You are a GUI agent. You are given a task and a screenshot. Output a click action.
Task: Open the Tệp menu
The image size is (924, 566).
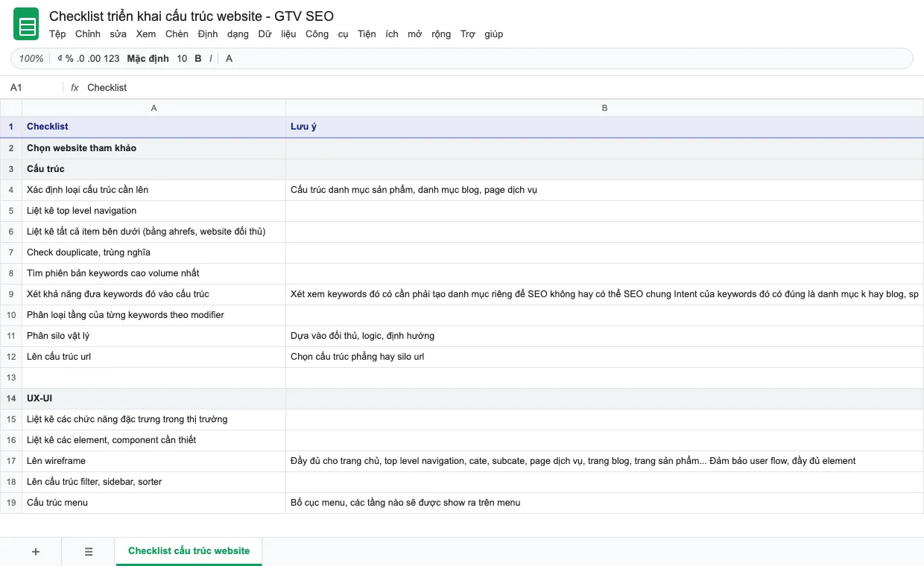coord(57,34)
